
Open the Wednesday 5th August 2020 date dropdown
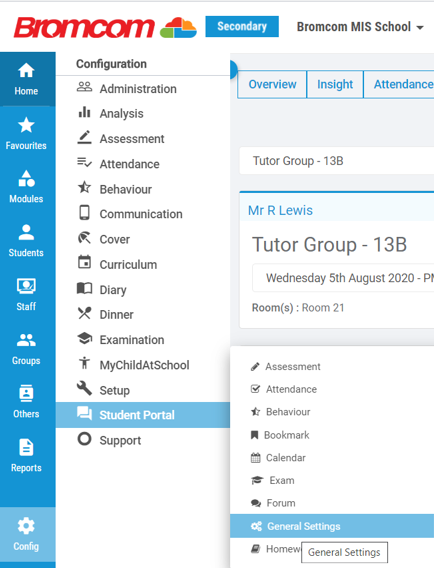point(343,278)
